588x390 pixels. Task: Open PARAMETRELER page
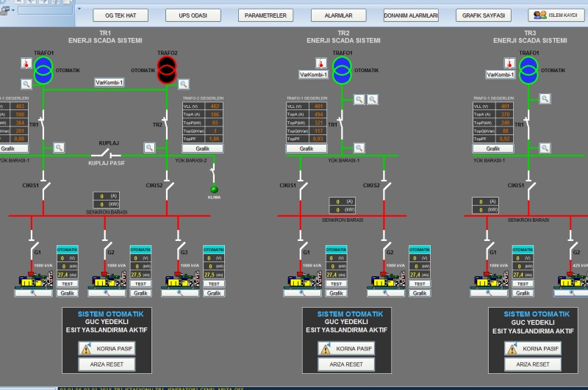[x=265, y=15]
